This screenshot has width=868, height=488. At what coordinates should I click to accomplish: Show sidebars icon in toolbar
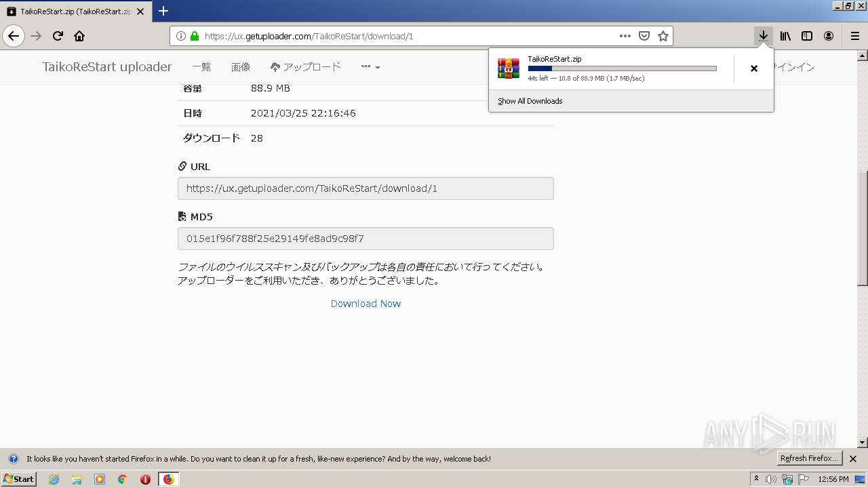pyautogui.click(x=807, y=36)
